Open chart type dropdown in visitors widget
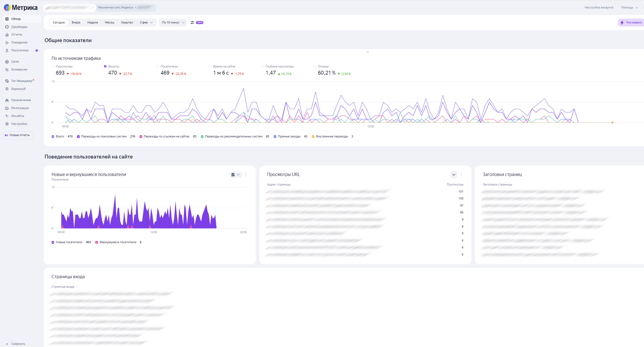The height and width of the screenshot is (347, 644). [x=235, y=175]
